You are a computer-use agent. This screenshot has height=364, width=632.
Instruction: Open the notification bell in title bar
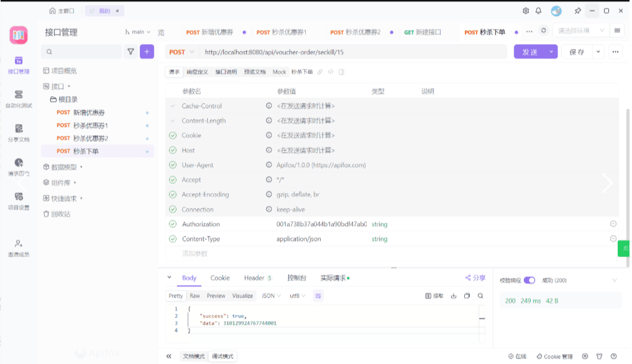tap(538, 11)
